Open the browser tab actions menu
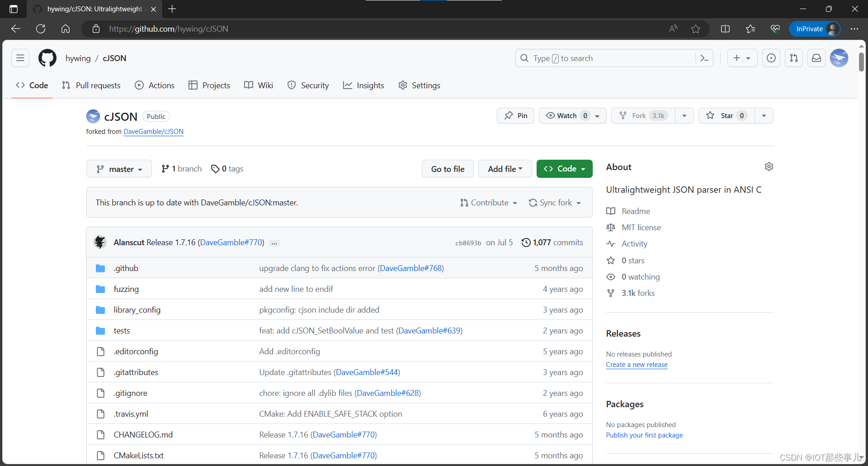868x466 pixels. [x=14, y=9]
